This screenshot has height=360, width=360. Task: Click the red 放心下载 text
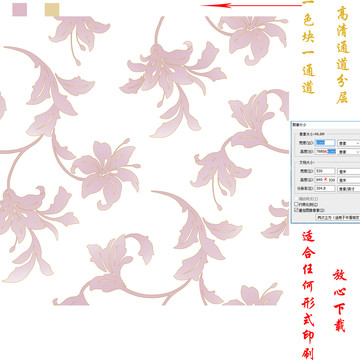point(339,300)
